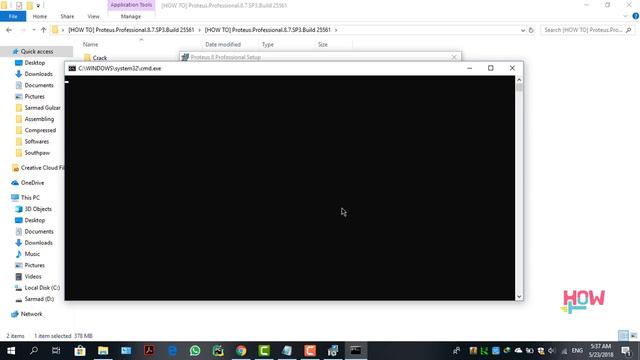640x360 pixels.
Task: Collapse the ribbon with chevron
Action: click(x=625, y=16)
